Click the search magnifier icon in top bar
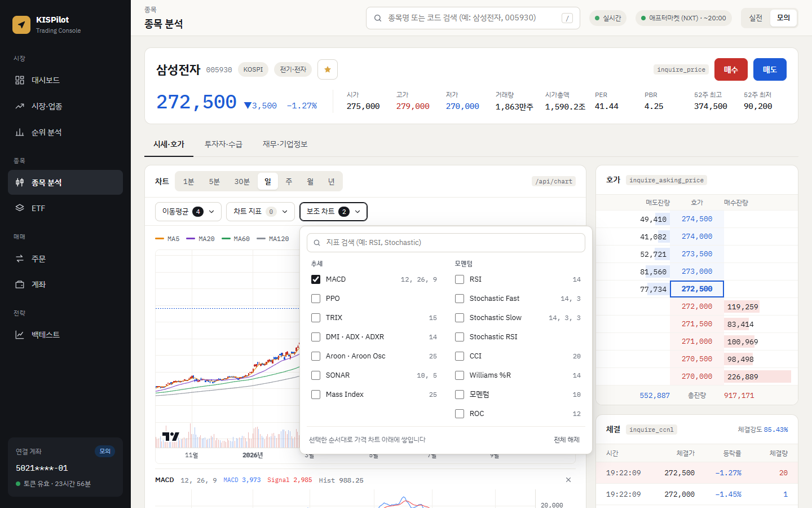The height and width of the screenshot is (508, 812). tap(378, 18)
